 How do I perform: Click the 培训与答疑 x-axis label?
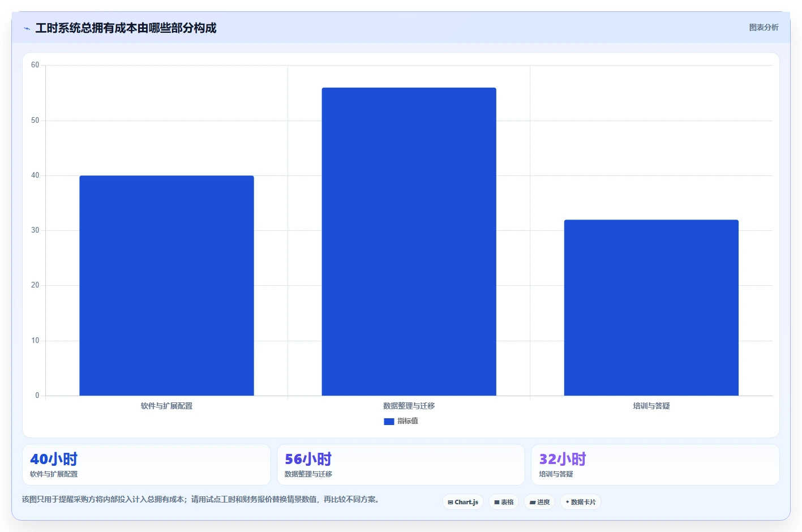pyautogui.click(x=651, y=406)
